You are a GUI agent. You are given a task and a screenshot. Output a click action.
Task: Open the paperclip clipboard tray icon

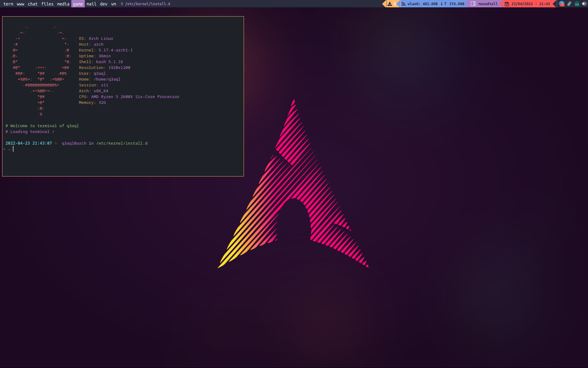(569, 4)
